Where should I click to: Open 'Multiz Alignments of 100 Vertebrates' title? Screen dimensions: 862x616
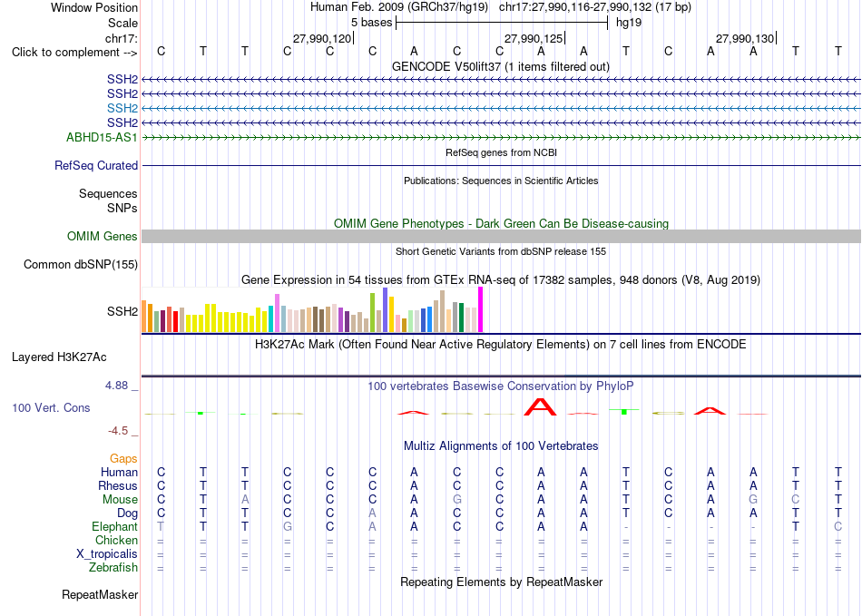pyautogui.click(x=501, y=445)
